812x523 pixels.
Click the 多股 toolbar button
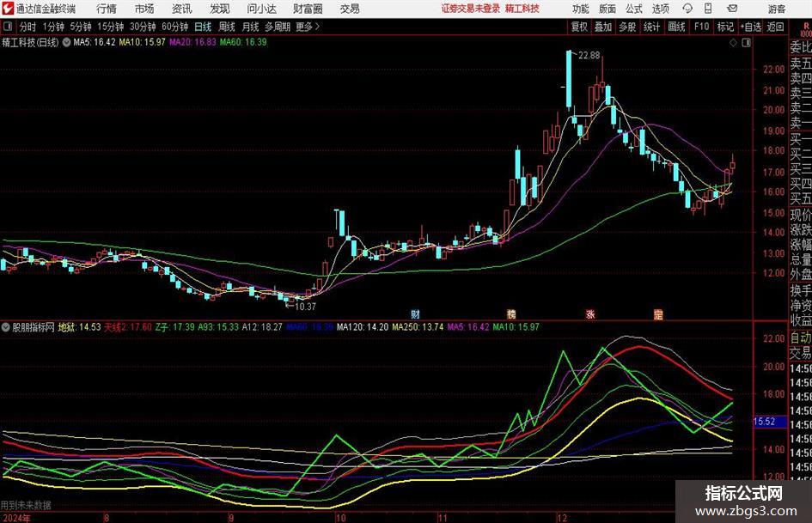click(627, 27)
